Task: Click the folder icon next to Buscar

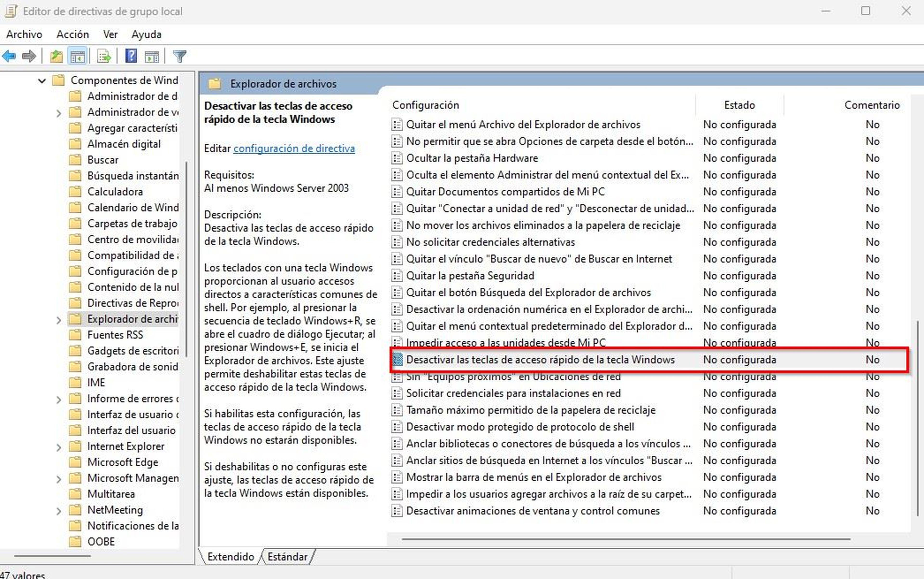Action: [75, 160]
